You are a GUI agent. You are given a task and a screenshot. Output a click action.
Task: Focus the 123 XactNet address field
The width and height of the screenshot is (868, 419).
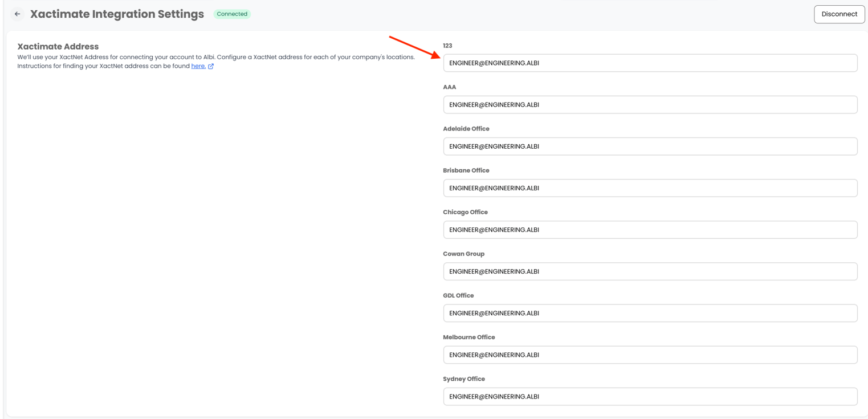(x=650, y=63)
